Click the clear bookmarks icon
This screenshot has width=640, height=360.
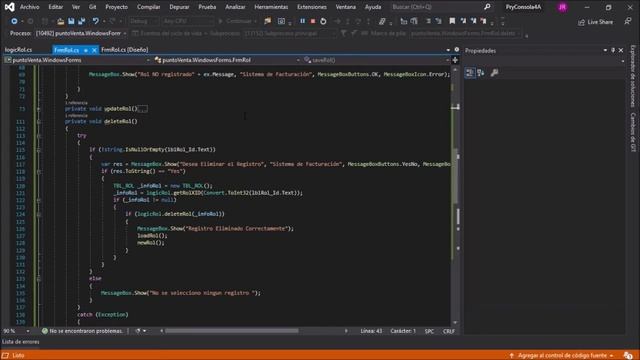coord(483,21)
